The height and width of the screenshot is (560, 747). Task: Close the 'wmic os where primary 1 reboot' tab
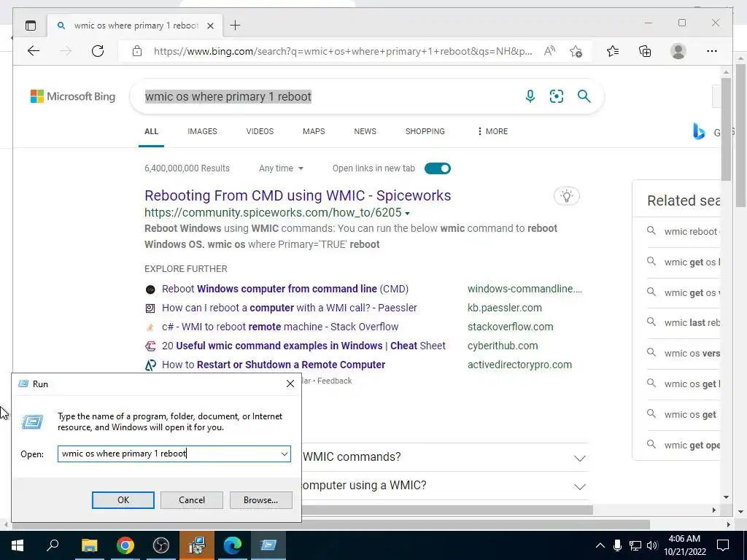pyautogui.click(x=210, y=26)
